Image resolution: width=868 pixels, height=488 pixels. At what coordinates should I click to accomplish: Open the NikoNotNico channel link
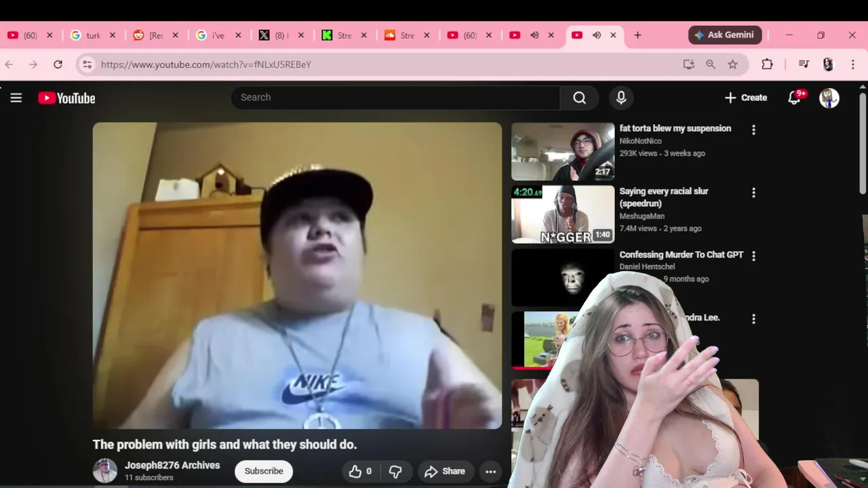click(x=640, y=141)
